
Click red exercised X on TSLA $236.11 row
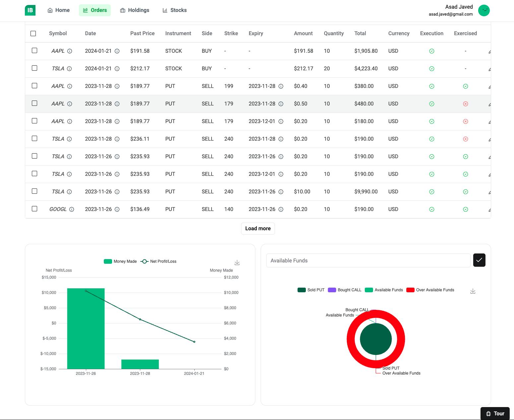tap(465, 139)
